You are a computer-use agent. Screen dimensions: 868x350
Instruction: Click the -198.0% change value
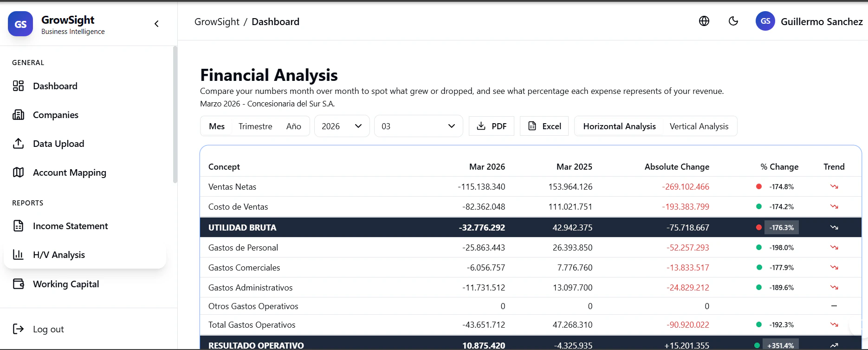click(782, 247)
